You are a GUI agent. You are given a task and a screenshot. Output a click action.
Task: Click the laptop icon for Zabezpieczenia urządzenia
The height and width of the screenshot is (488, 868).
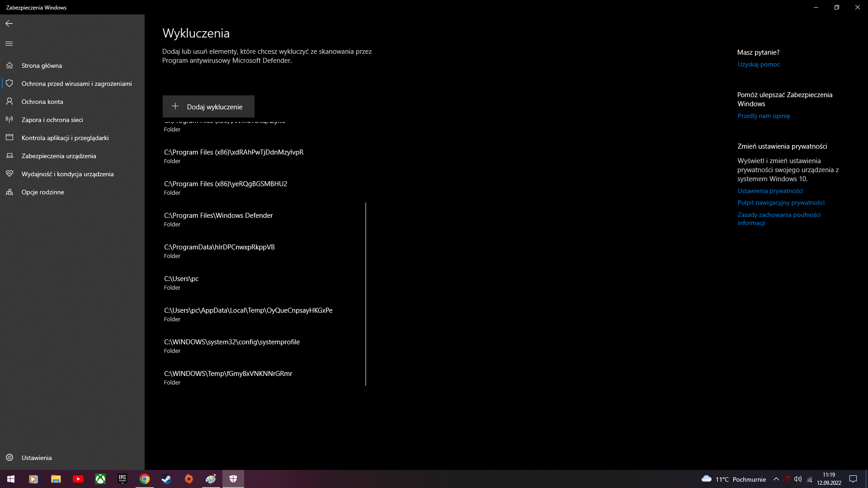(9, 156)
